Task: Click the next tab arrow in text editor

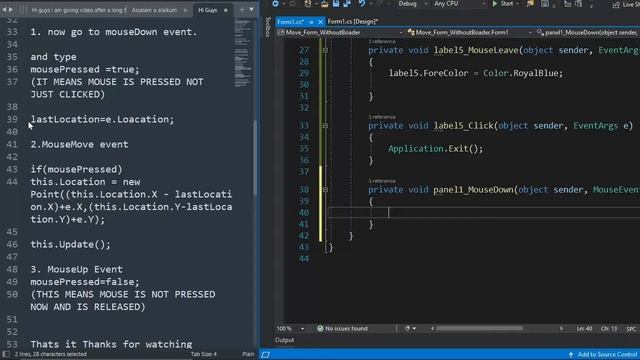Action: click(x=11, y=9)
